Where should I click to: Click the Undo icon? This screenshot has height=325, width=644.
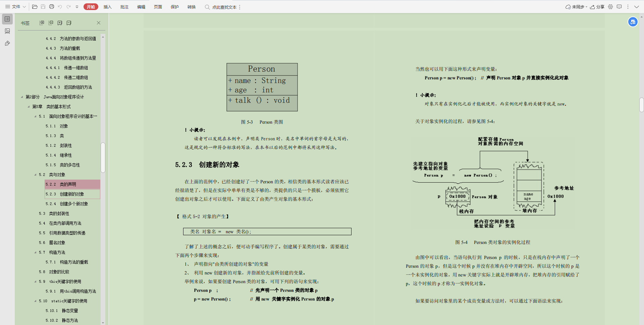click(x=60, y=7)
